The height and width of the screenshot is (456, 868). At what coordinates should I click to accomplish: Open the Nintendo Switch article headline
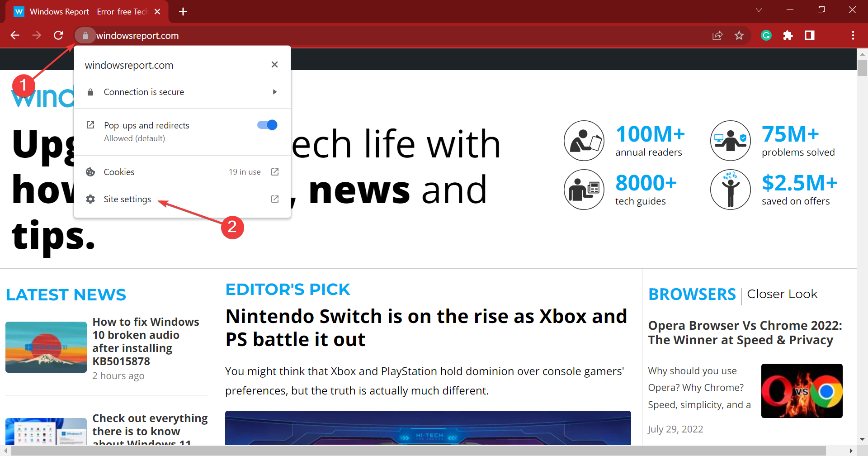pyautogui.click(x=426, y=328)
